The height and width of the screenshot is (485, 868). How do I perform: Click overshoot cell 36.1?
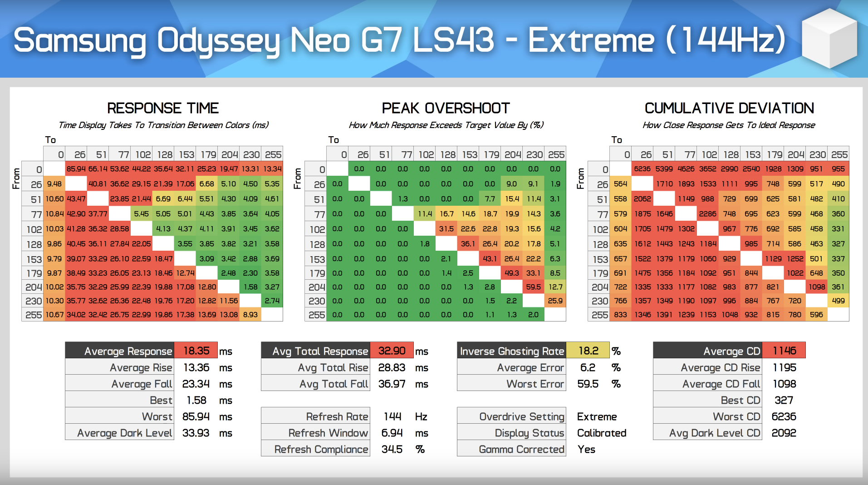tap(468, 244)
